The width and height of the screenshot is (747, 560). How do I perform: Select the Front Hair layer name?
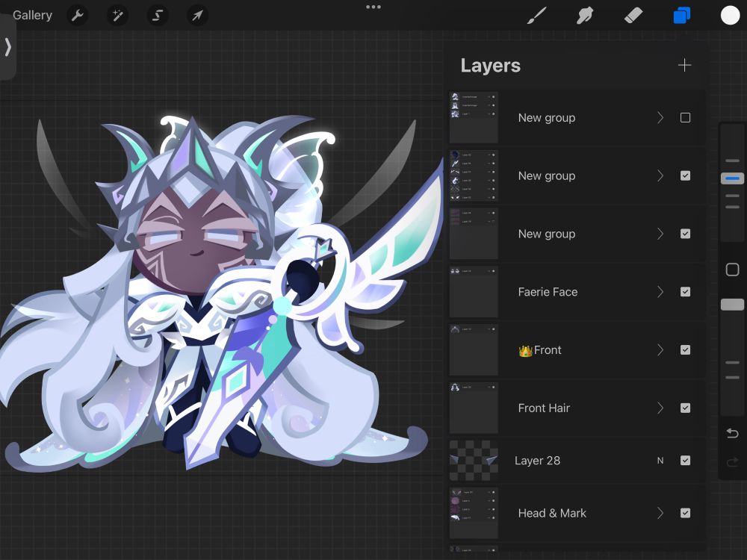tap(544, 408)
